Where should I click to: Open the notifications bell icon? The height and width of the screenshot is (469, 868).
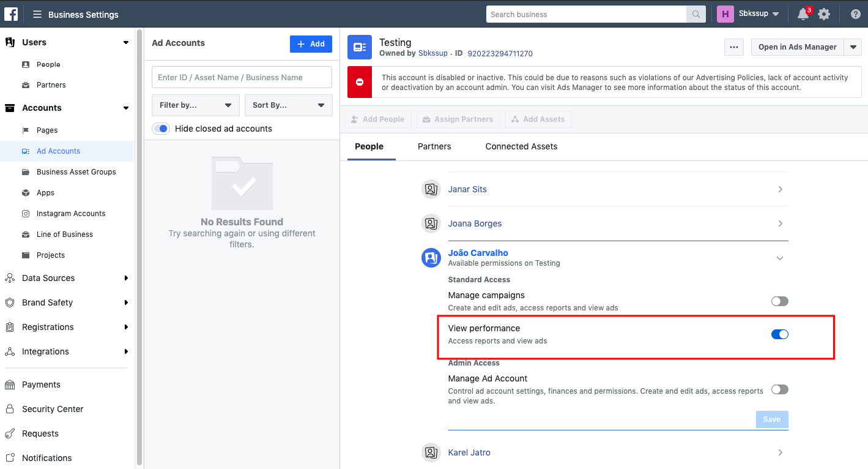802,13
